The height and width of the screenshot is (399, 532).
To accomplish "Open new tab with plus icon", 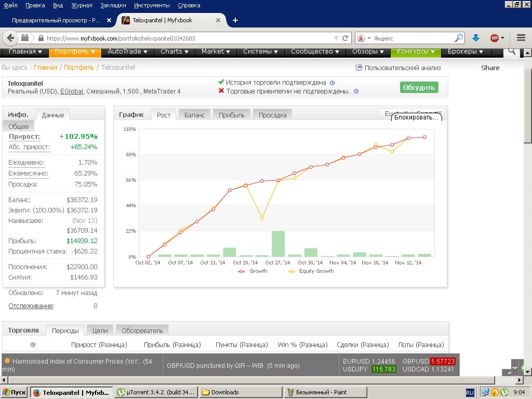I will click(235, 20).
